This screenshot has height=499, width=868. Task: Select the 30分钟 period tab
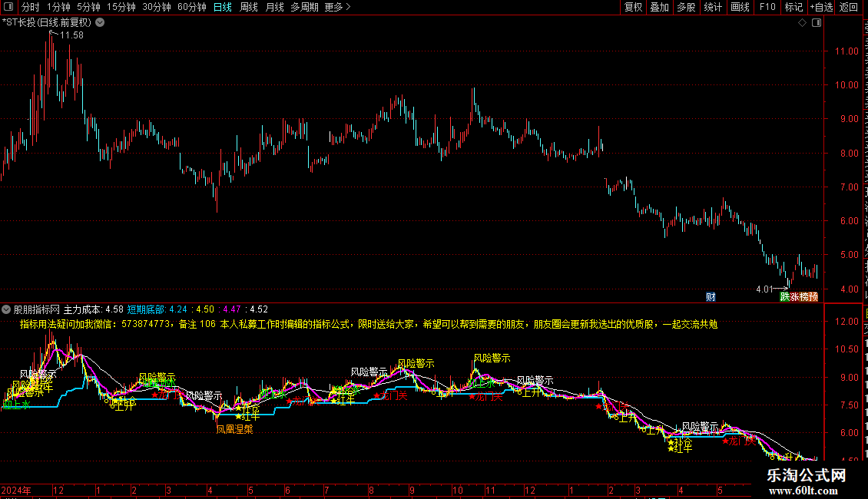[157, 7]
